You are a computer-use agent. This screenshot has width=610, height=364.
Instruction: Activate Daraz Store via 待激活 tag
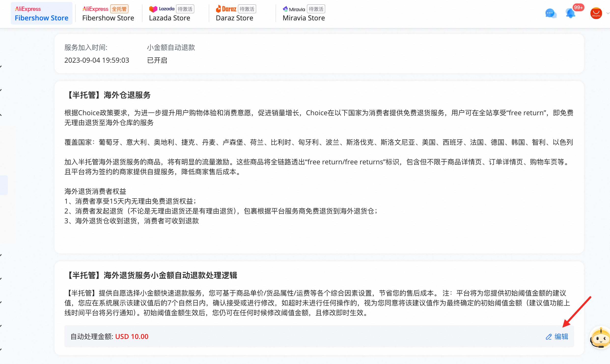point(247,9)
